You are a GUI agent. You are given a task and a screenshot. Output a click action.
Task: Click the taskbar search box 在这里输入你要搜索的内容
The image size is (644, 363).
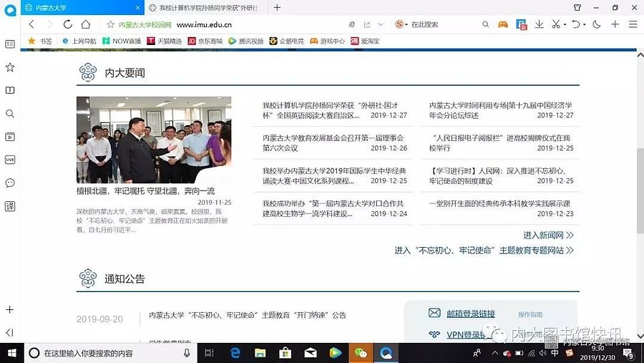pos(111,353)
